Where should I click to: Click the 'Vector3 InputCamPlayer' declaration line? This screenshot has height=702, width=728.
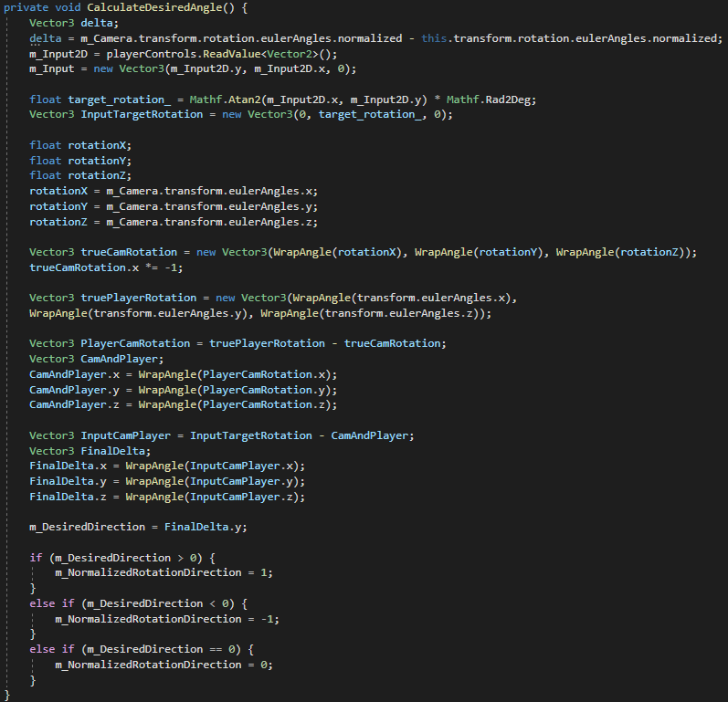pos(222,435)
